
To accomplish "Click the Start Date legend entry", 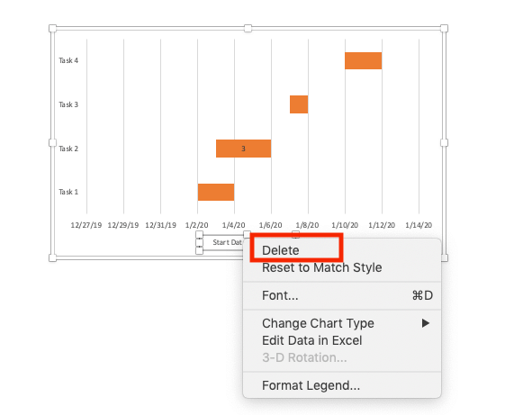I will click(x=227, y=242).
